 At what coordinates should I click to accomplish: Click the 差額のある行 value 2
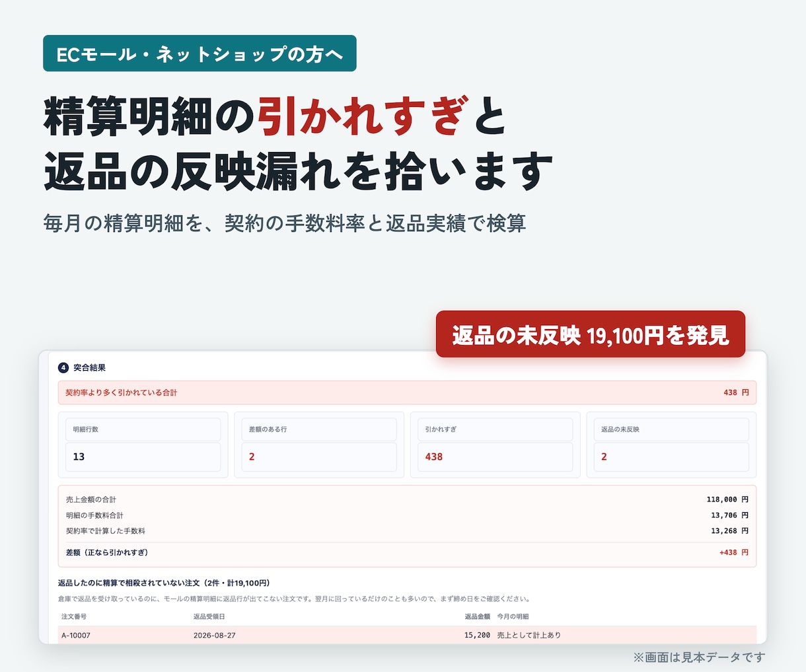tap(252, 457)
